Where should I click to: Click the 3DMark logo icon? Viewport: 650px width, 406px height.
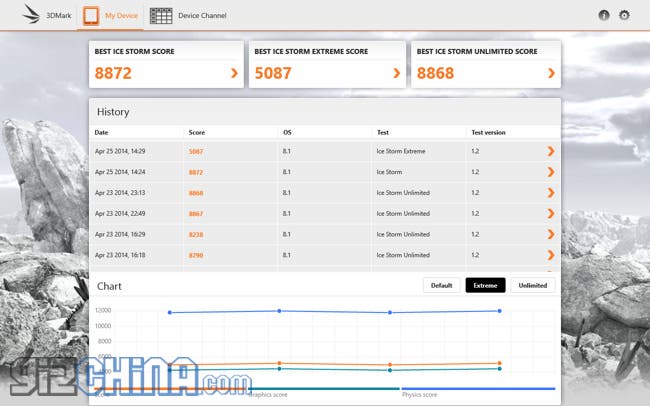pyautogui.click(x=31, y=14)
